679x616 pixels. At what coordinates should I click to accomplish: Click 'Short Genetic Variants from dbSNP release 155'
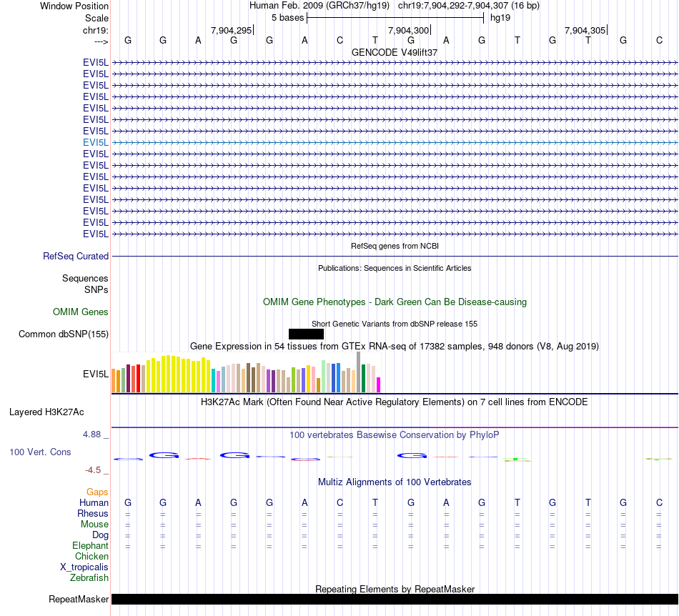point(395,324)
